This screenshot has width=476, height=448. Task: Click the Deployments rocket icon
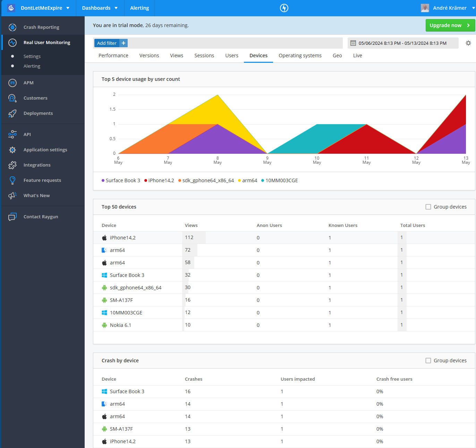(12, 113)
